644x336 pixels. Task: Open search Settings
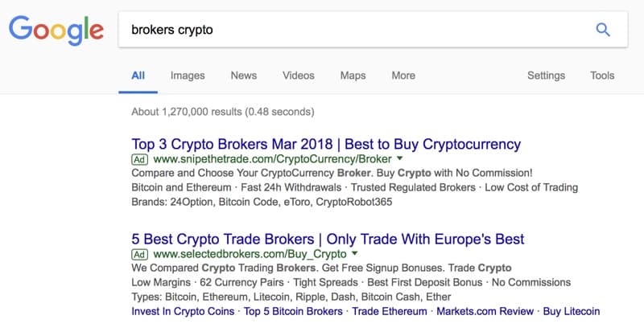tap(546, 76)
